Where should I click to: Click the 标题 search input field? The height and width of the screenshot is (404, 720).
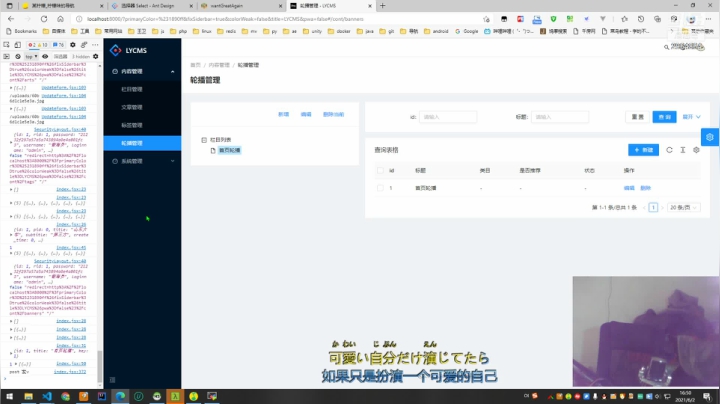pos(560,117)
